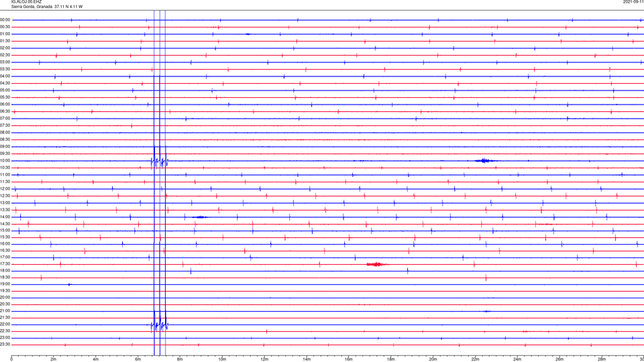This screenshot has height=362, width=644.
Task: Click the 18m axis tick label
Action: [x=391, y=359]
